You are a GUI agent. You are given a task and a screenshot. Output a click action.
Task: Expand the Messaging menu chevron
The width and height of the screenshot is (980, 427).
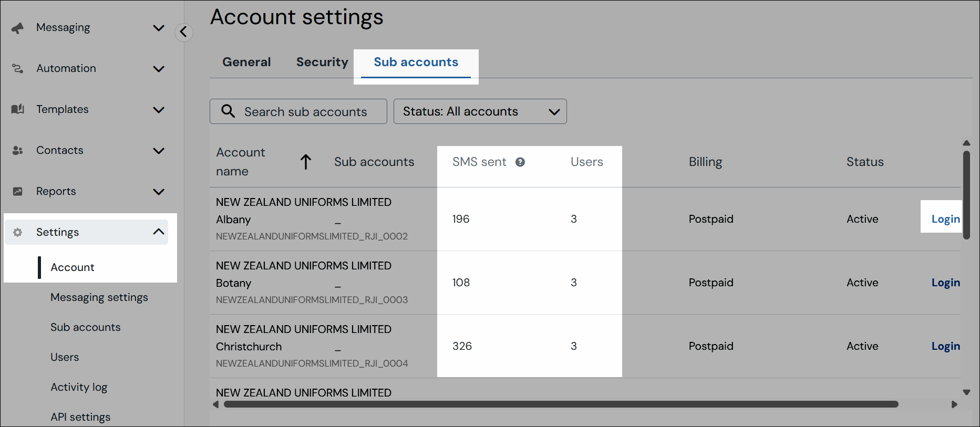point(159,28)
